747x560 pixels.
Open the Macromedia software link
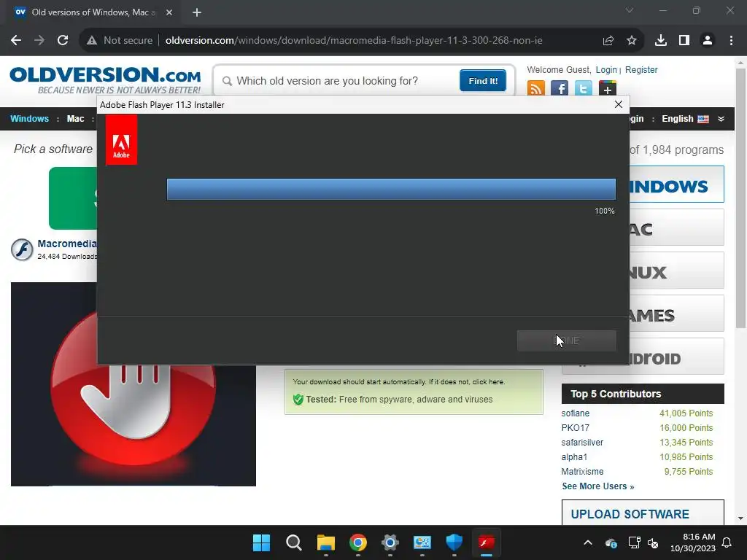(67, 244)
